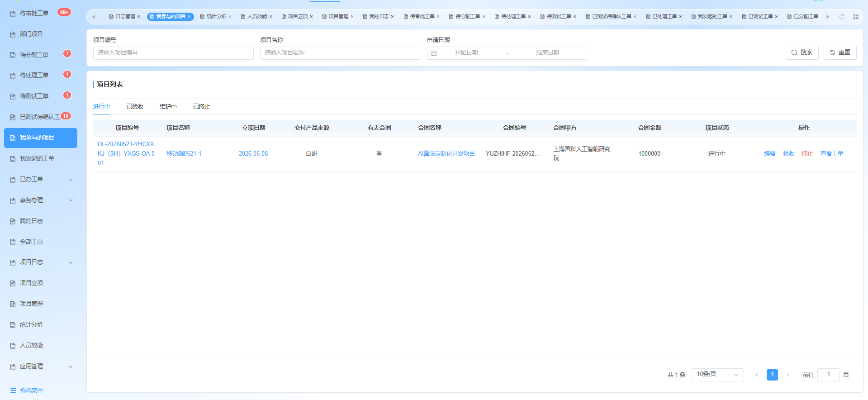Open the 日志管理 top tab

[x=125, y=17]
